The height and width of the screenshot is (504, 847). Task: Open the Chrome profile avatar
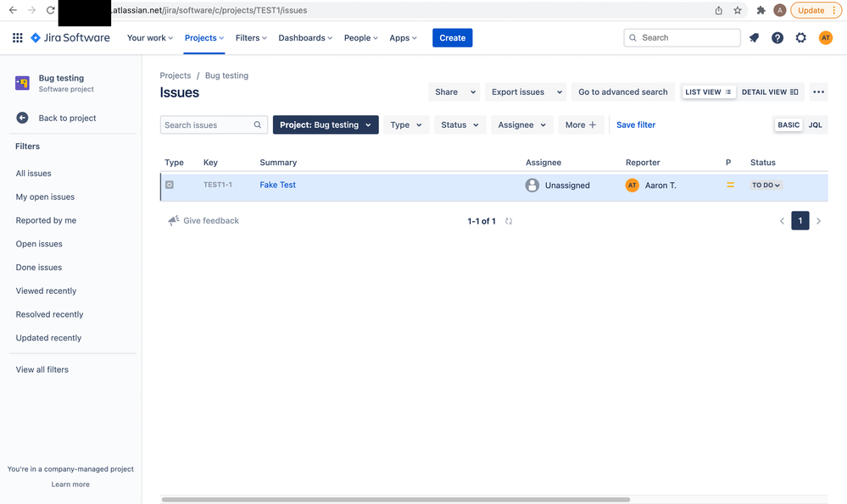point(779,10)
